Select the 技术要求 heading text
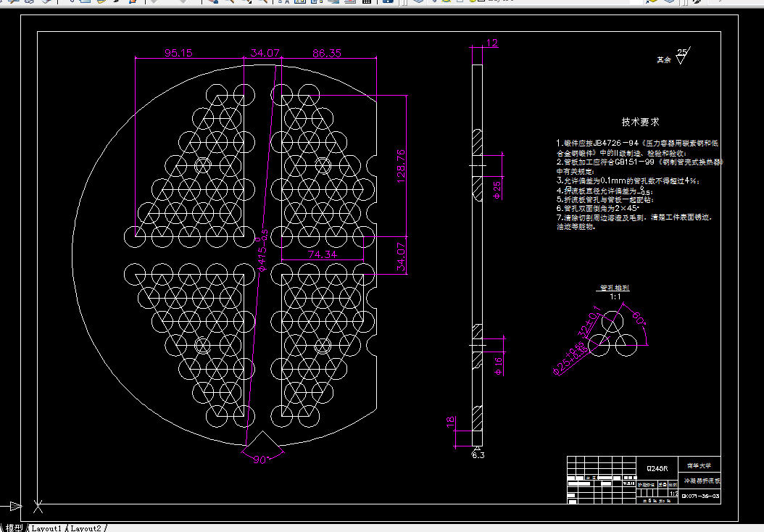The height and width of the screenshot is (532, 764). tap(640, 122)
